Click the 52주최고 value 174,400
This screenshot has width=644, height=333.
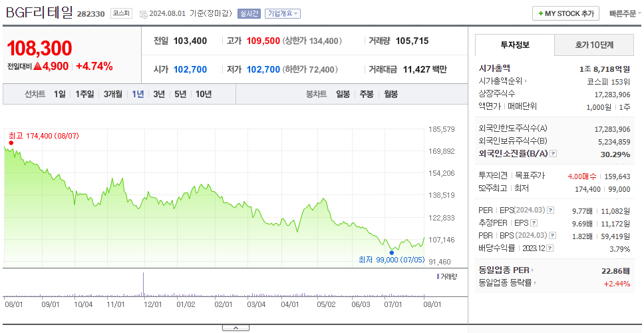[587, 189]
